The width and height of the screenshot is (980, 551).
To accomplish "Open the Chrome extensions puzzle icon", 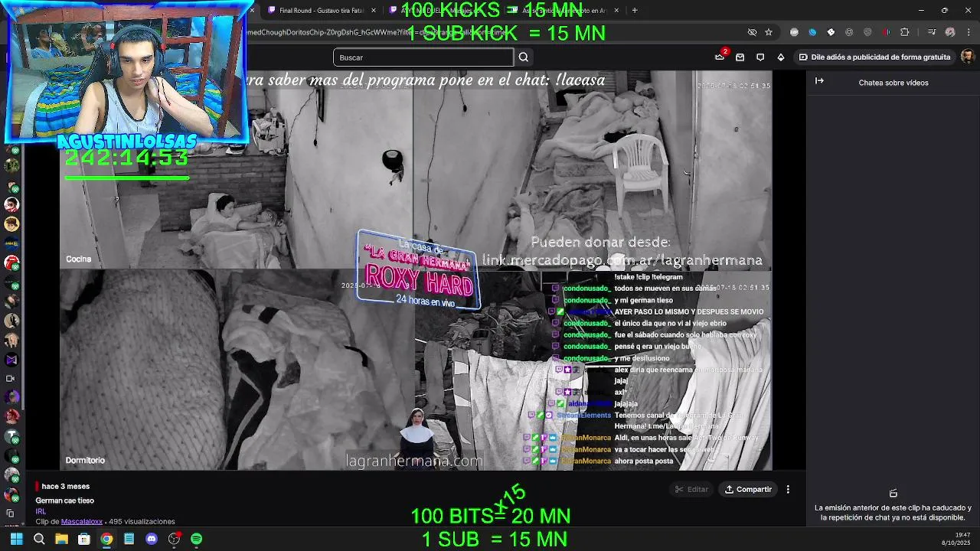I will (905, 32).
